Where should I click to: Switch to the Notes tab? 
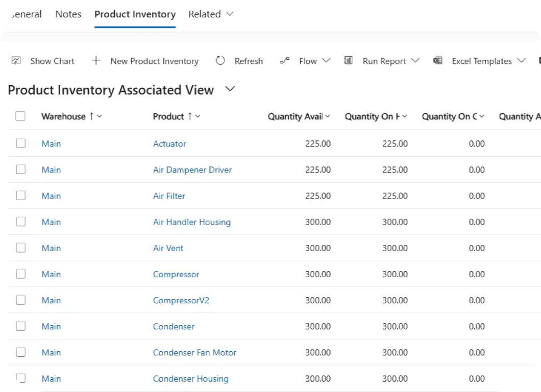[68, 14]
